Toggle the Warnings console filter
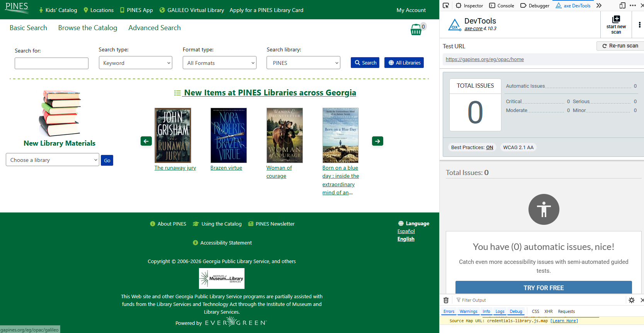644x333 pixels. pyautogui.click(x=468, y=311)
